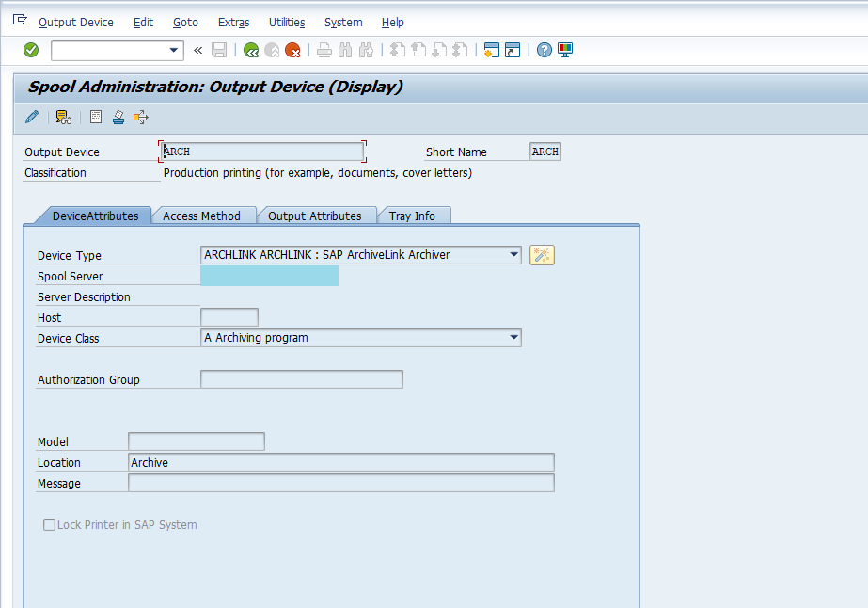
Task: Click the printer stamp icon in application toolbar
Action: 118,117
